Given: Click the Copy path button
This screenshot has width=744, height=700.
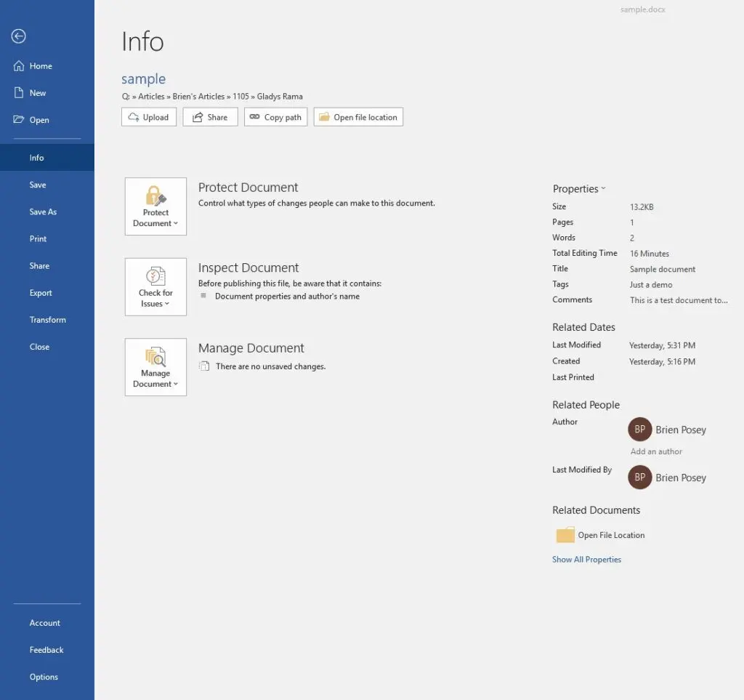Looking at the screenshot, I should click(275, 117).
